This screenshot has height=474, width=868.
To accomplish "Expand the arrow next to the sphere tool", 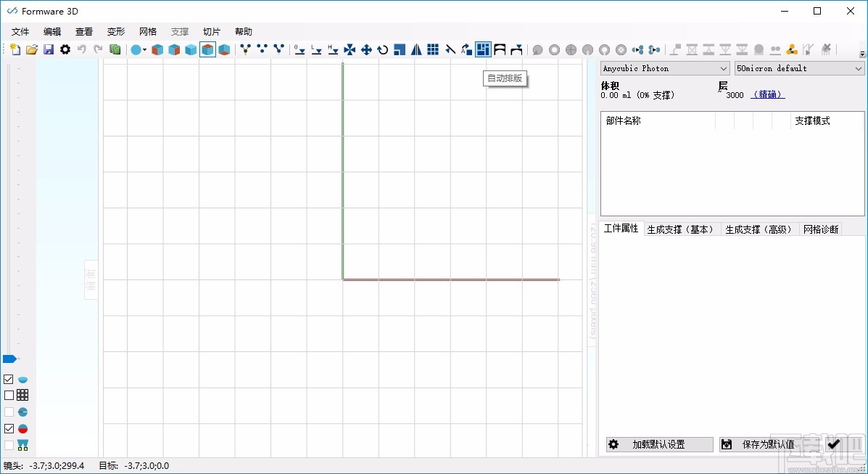I will point(144,49).
